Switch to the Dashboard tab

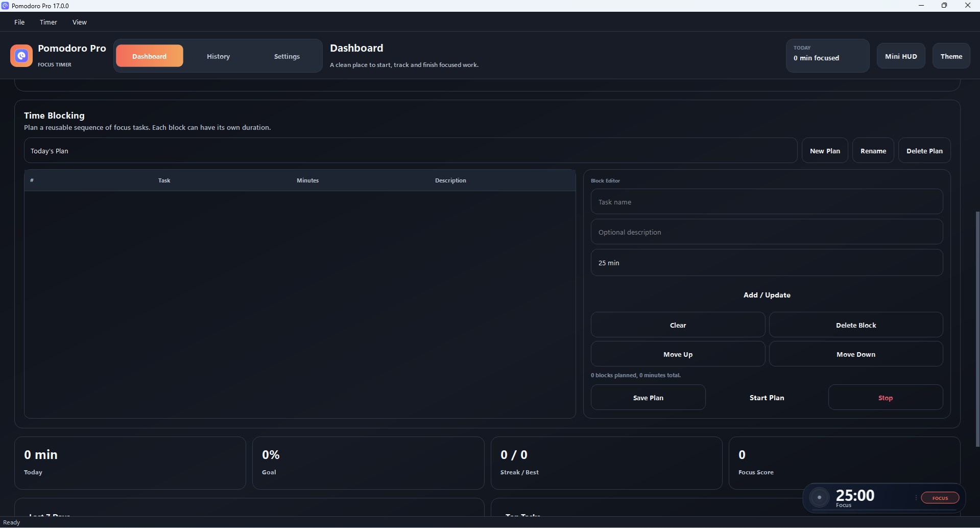[149, 56]
